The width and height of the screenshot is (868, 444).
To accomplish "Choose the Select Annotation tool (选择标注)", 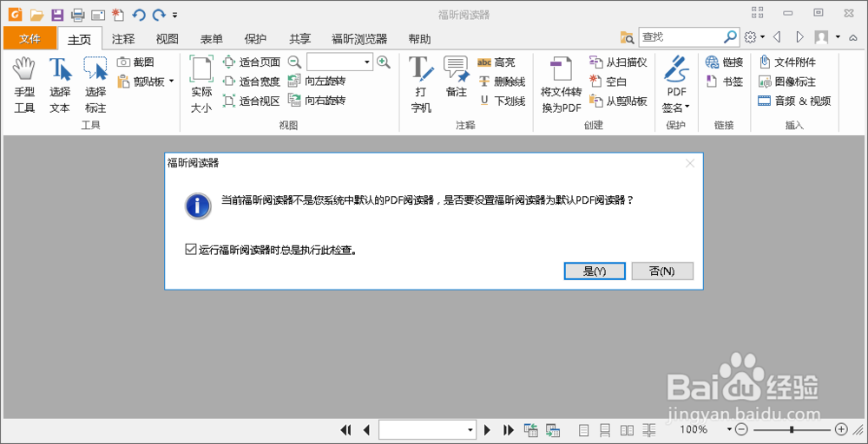I will click(95, 85).
